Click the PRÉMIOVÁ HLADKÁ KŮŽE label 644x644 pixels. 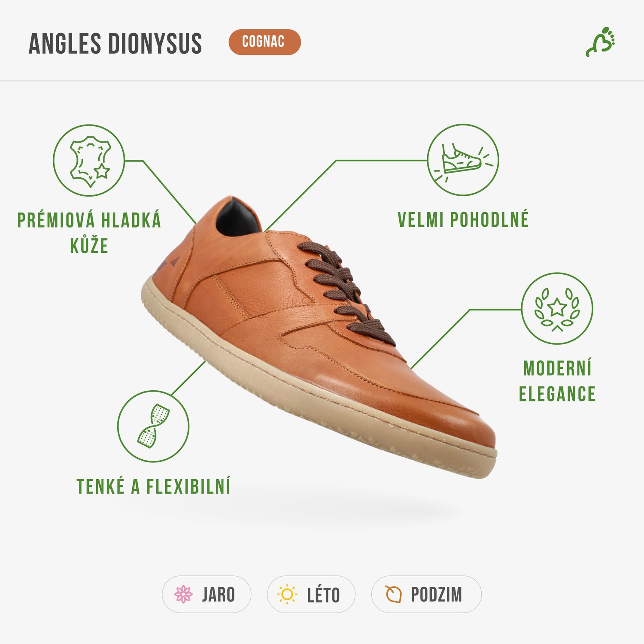click(x=89, y=233)
